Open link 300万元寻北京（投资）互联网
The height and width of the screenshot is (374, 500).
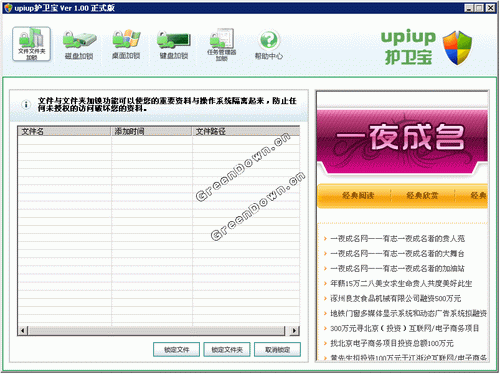[x=405, y=329]
